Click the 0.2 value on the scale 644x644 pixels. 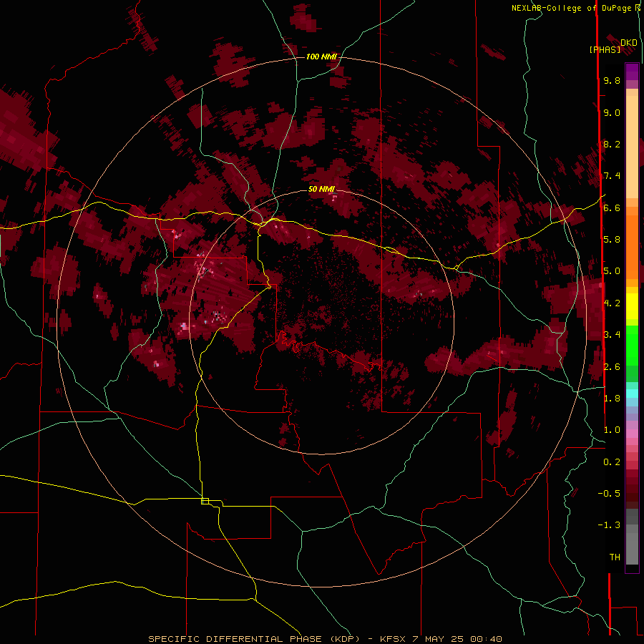(x=612, y=462)
